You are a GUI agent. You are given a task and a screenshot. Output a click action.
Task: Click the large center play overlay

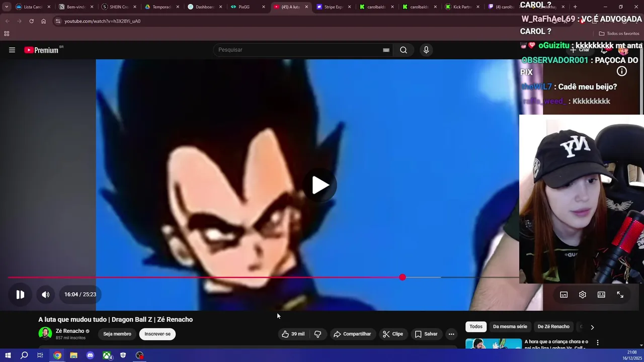coord(320,185)
